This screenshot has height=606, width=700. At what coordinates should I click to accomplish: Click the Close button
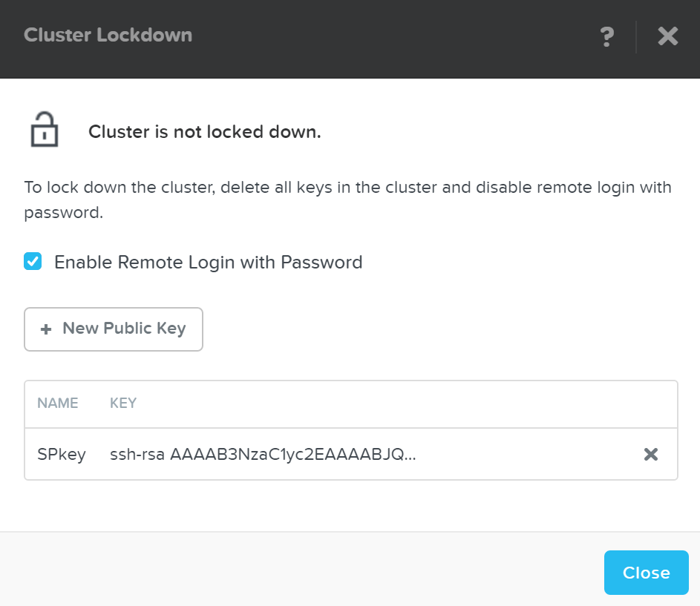[645, 572]
